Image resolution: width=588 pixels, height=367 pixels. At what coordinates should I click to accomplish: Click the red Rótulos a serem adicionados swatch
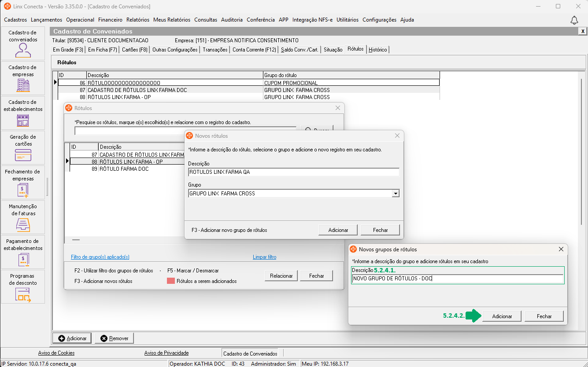pos(171,281)
